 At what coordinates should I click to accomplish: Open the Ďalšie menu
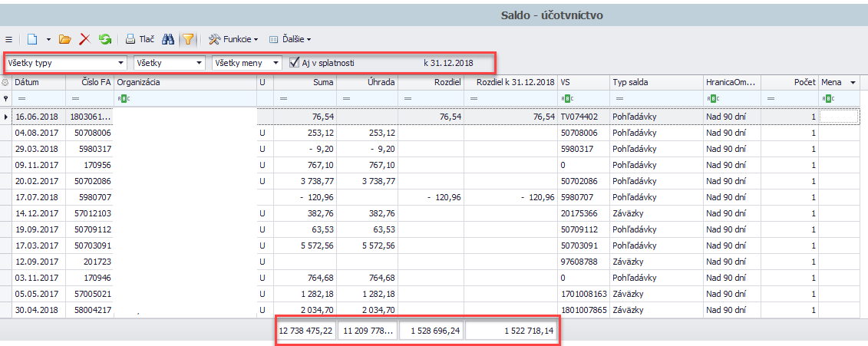(289, 39)
